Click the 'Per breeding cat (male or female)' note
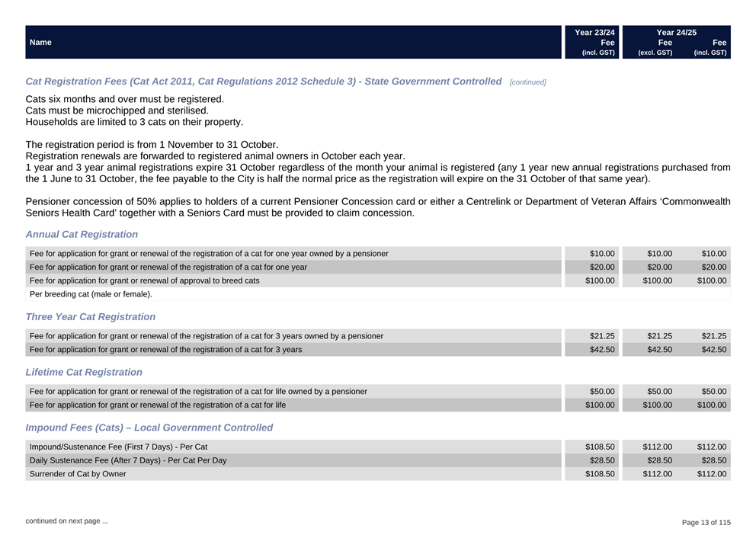Image resolution: width=756 pixels, height=535 pixels. click(91, 294)
